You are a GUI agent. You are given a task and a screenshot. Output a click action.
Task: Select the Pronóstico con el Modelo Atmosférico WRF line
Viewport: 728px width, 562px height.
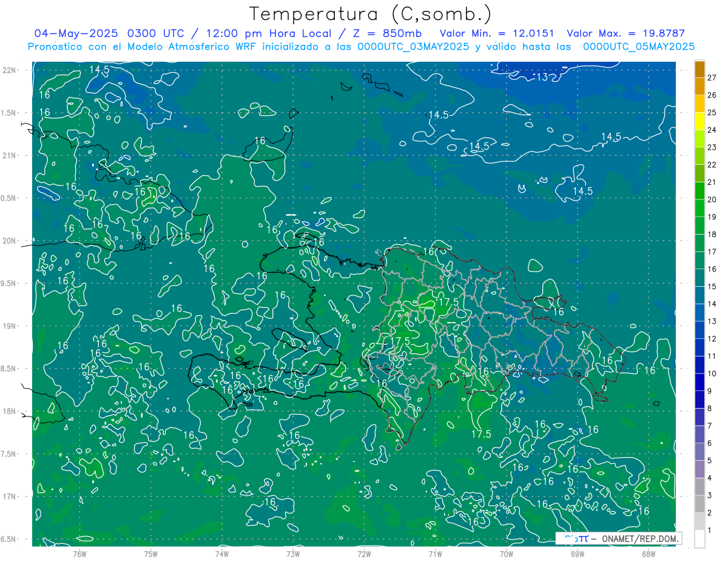(362, 46)
